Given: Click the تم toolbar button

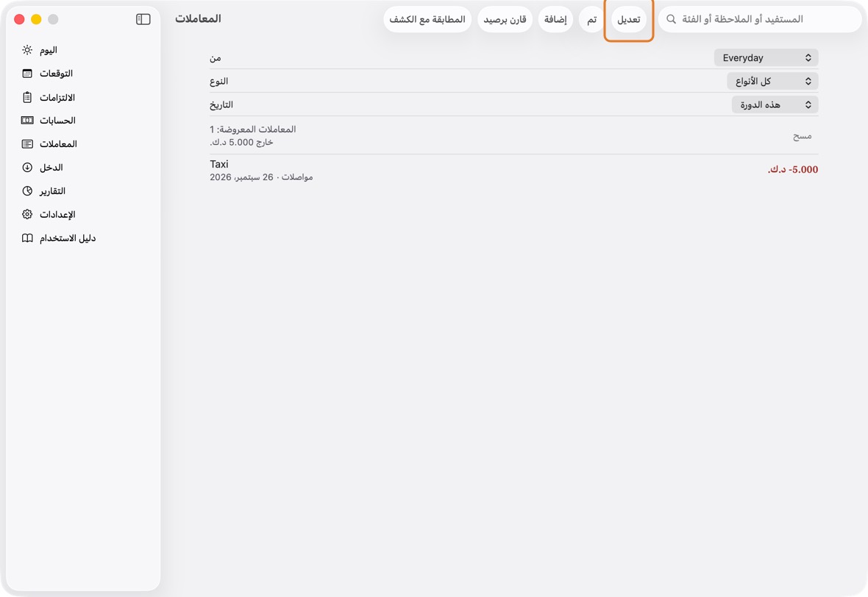Looking at the screenshot, I should click(x=591, y=19).
